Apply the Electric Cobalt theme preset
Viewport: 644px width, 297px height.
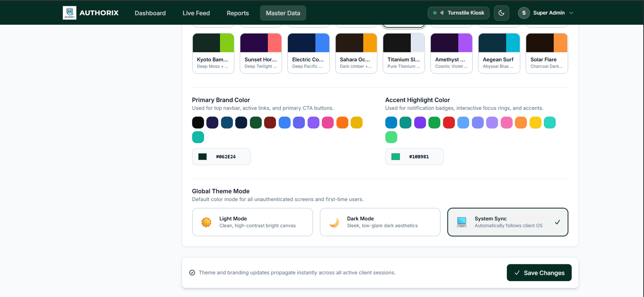click(x=309, y=53)
